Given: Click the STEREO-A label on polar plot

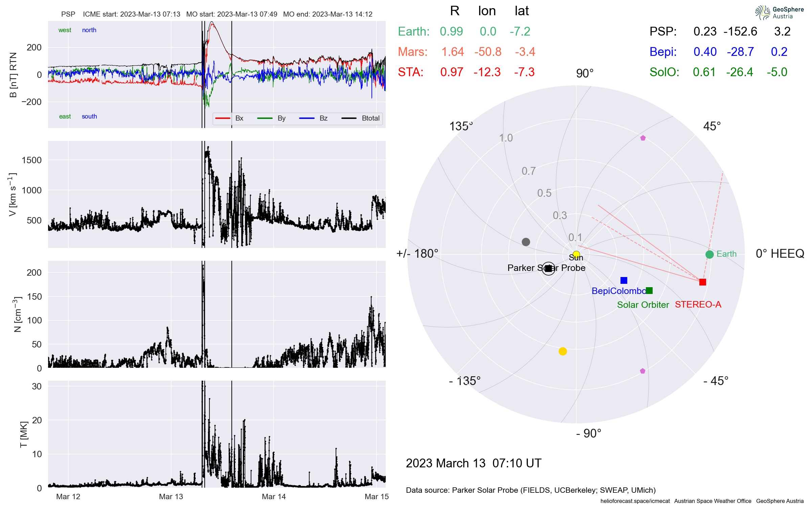Looking at the screenshot, I should pos(698,304).
